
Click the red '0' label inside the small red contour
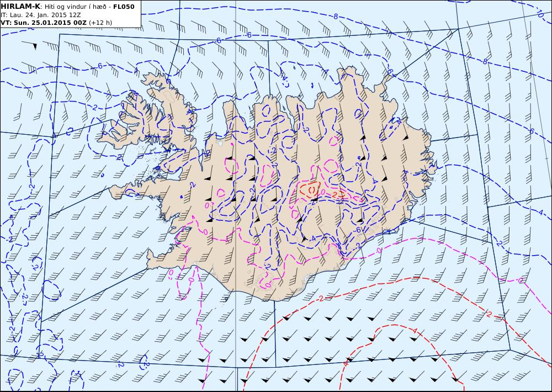coord(311,190)
